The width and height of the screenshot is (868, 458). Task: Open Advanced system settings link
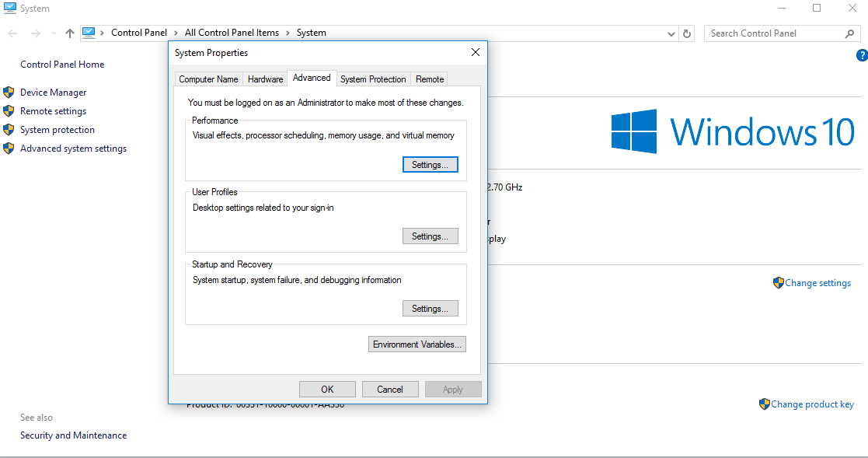(x=73, y=149)
